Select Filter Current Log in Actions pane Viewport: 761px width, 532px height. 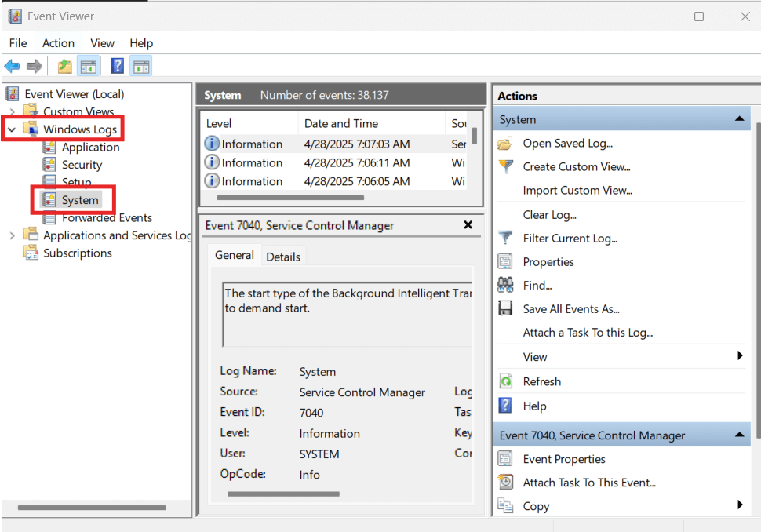(x=570, y=238)
